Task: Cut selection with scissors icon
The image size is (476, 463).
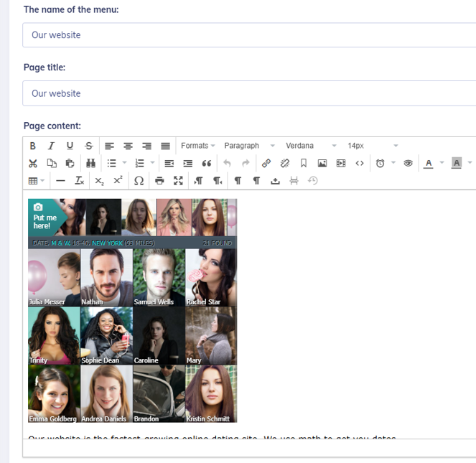Action: (x=32, y=164)
